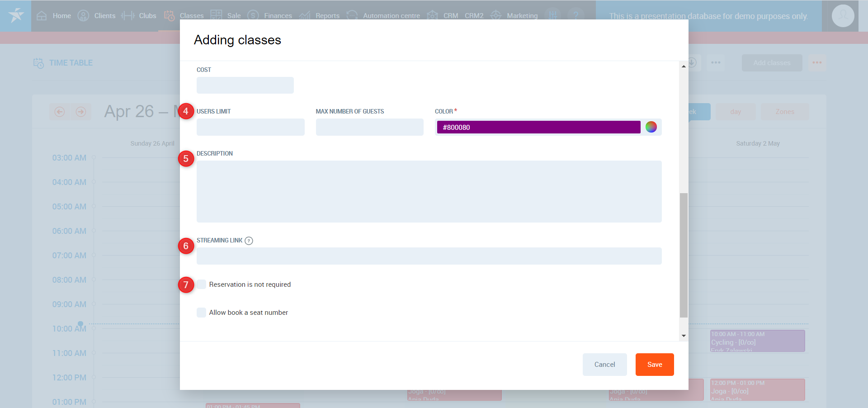This screenshot has width=868, height=408.
Task: Click the user profile avatar icon
Action: (843, 16)
